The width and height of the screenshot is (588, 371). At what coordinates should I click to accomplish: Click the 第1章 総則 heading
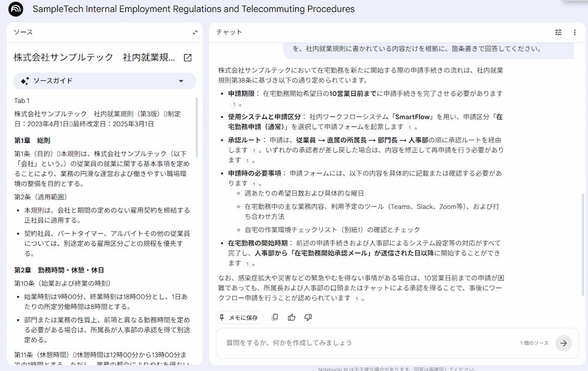click(32, 141)
